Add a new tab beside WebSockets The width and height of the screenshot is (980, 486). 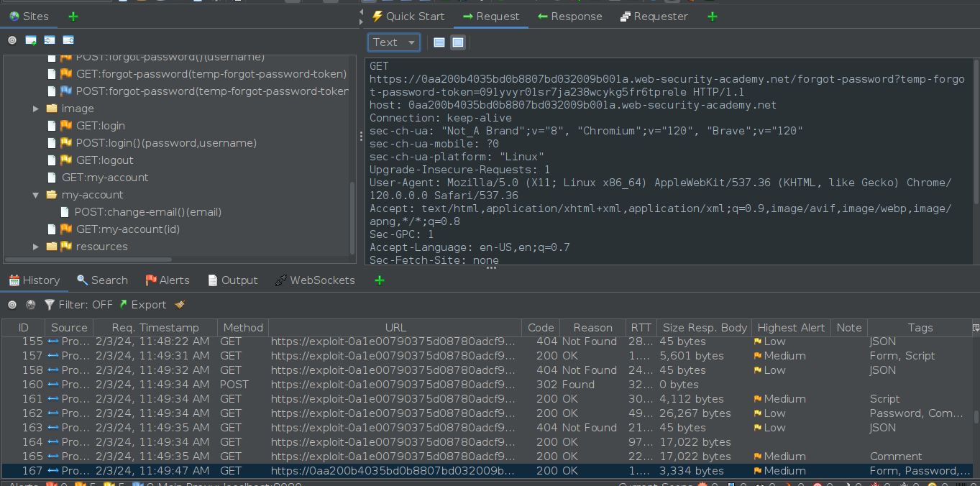(380, 280)
